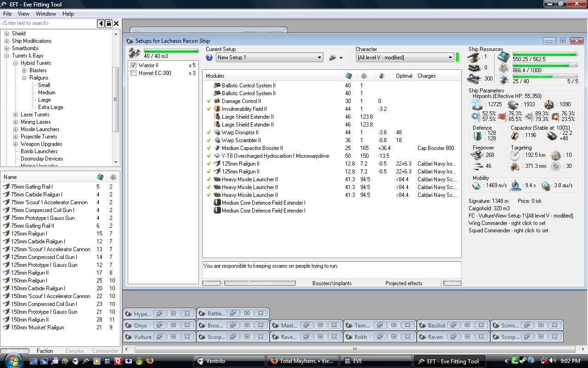This screenshot has height=368, width=588.
Task: Click the Damage Control II module icon
Action: pyautogui.click(x=217, y=101)
